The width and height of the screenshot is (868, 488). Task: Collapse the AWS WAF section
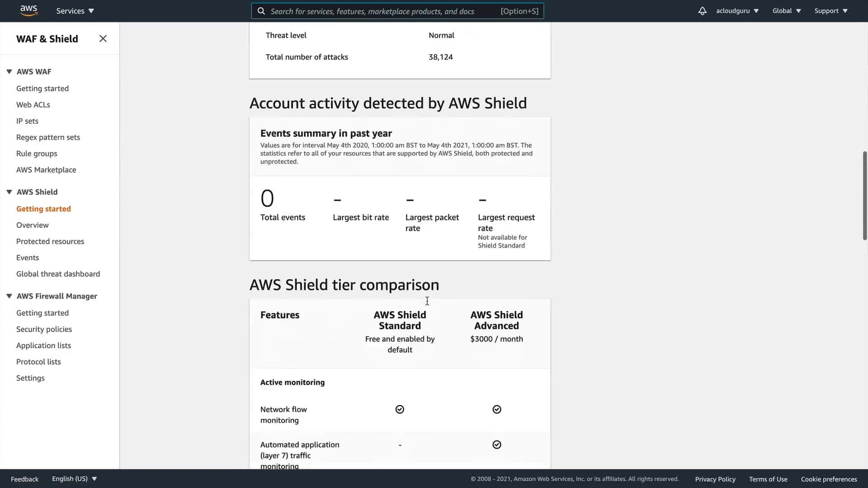[x=9, y=71]
